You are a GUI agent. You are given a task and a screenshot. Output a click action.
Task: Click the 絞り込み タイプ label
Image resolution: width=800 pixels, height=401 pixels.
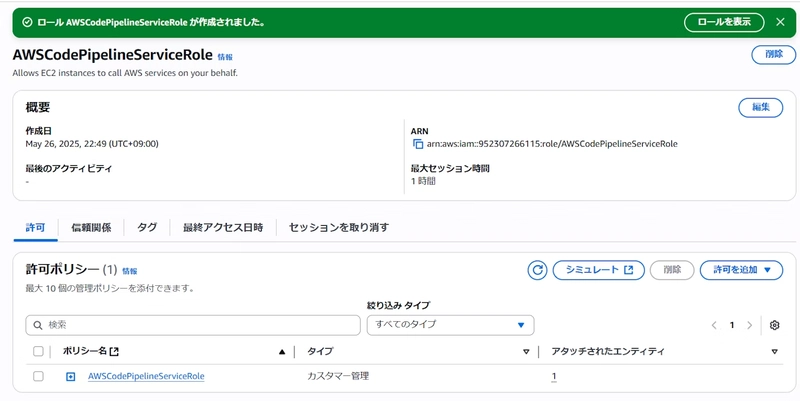398,306
